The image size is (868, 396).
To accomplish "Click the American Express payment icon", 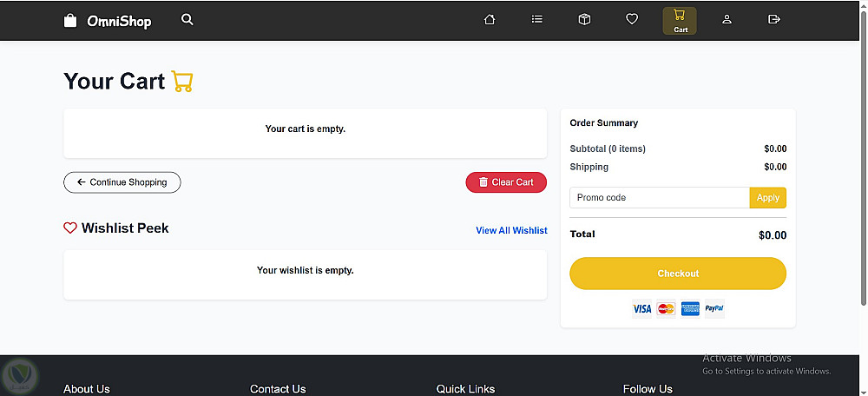I will click(690, 308).
